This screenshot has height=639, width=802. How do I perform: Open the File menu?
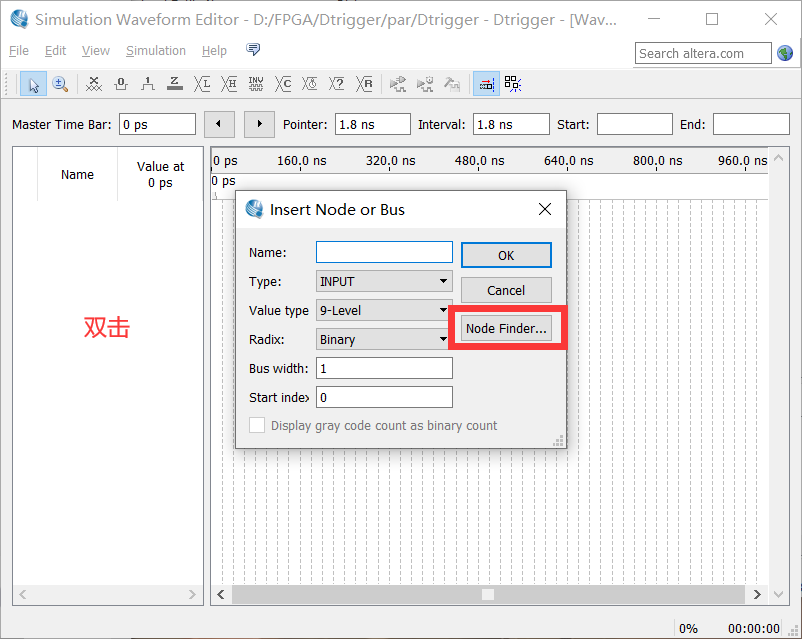tap(19, 51)
